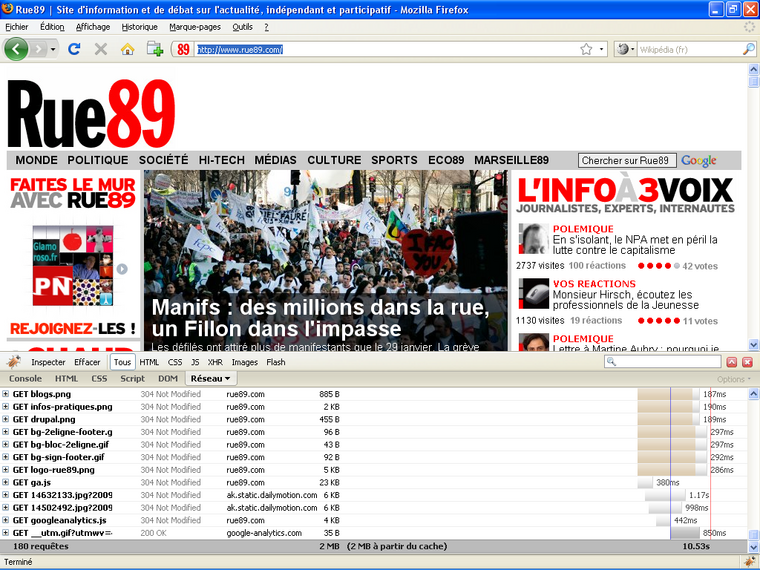Viewport: 760px width, 570px height.
Task: Filter network requests by Flash
Action: click(x=276, y=362)
